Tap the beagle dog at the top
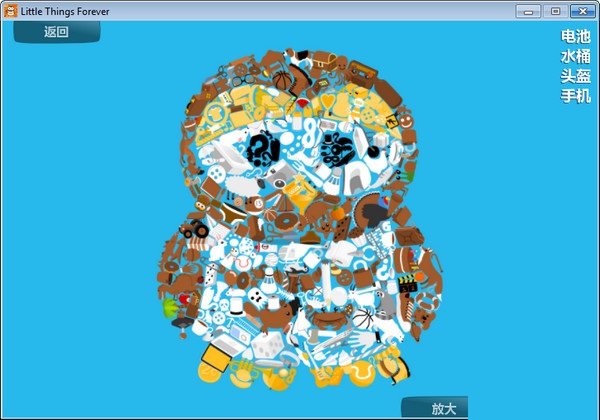This screenshot has height=420, width=600. pyautogui.click(x=299, y=57)
